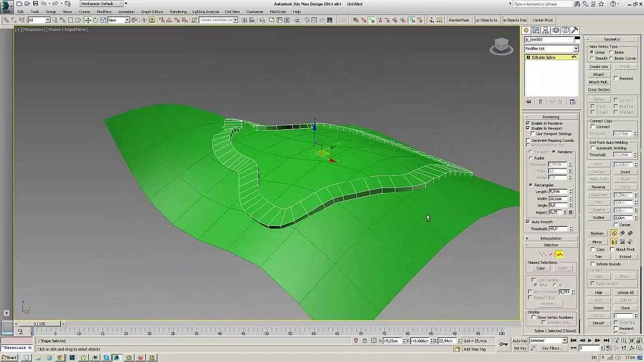Click Configure Modifier Sets icon

(573, 102)
